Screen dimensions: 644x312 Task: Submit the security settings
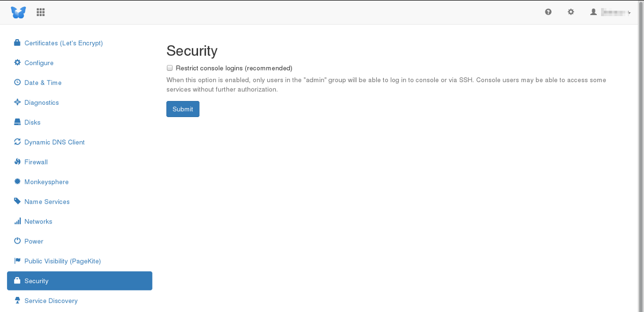pyautogui.click(x=183, y=109)
